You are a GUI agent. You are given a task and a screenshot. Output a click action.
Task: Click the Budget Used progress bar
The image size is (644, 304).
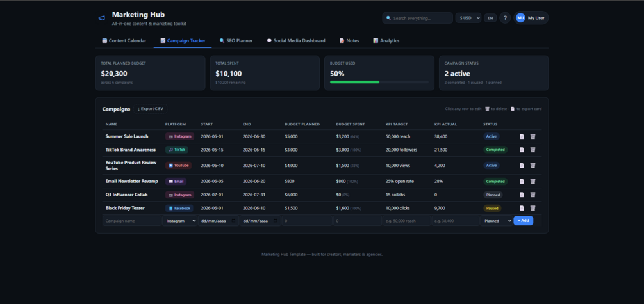379,82
